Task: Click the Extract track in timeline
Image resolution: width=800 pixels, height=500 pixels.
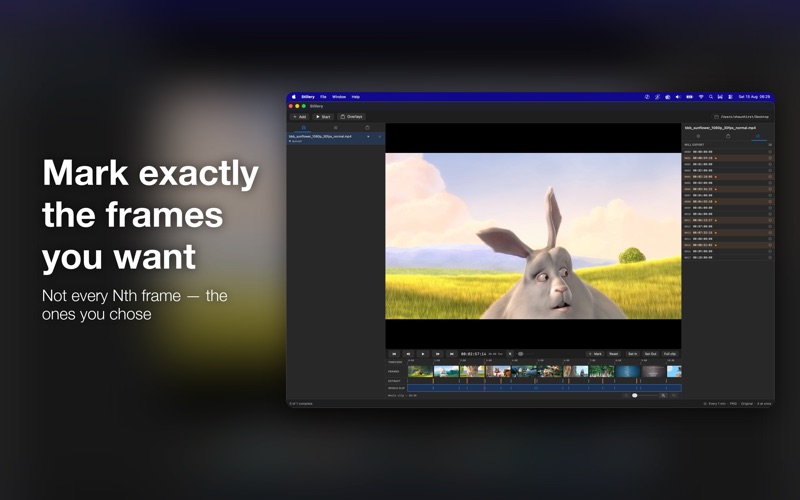Action: click(x=544, y=381)
